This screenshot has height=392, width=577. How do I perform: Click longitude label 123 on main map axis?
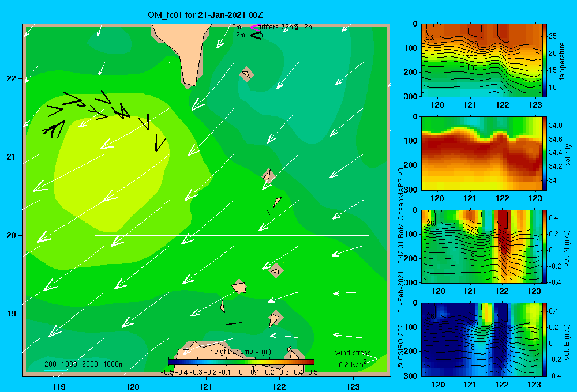click(x=353, y=386)
